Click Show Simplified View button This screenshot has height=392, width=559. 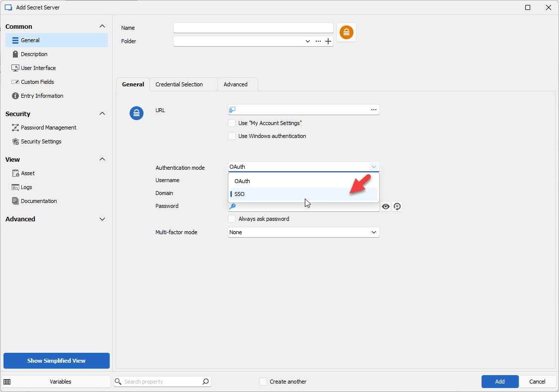tap(57, 361)
